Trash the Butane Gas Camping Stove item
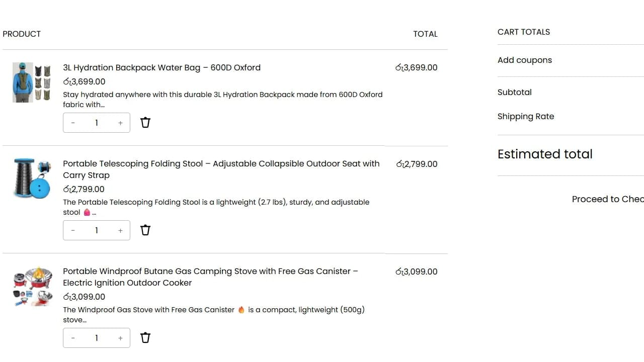This screenshot has width=644, height=362. [145, 338]
